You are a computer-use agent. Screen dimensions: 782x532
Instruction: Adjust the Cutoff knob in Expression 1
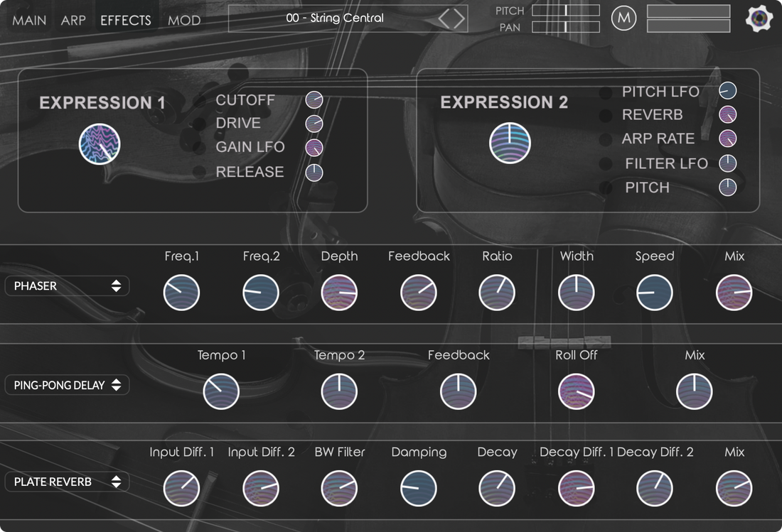314,100
